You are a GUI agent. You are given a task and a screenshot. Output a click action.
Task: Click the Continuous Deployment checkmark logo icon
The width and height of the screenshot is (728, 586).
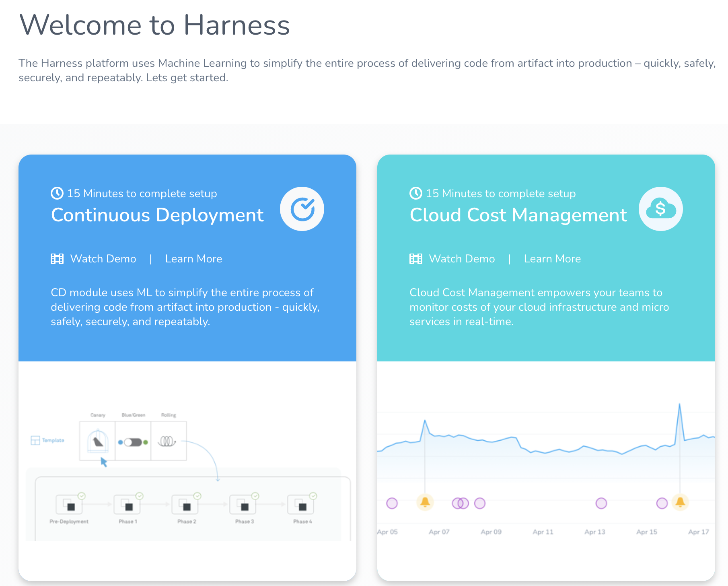coord(302,209)
